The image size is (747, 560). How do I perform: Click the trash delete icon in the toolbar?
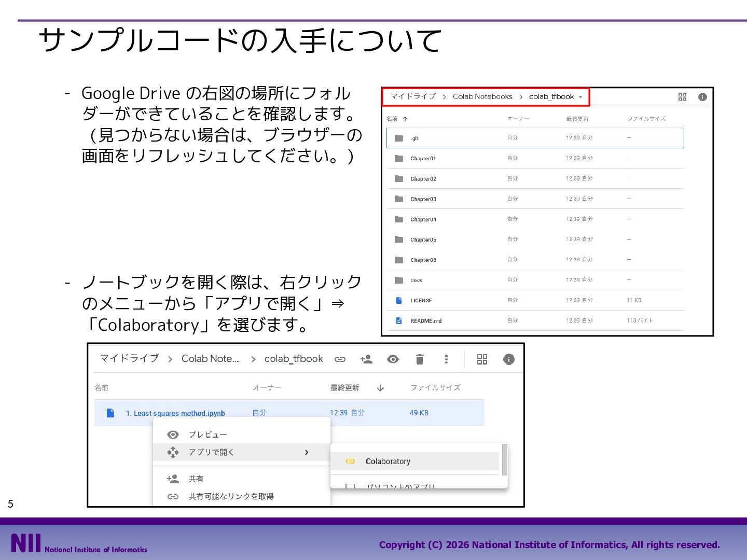420,359
